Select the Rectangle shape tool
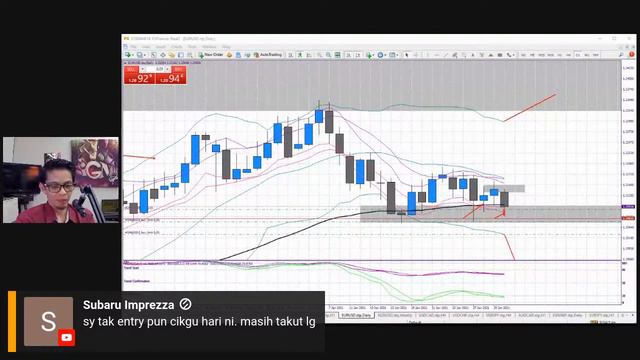640x360 pixels. (x=500, y=55)
